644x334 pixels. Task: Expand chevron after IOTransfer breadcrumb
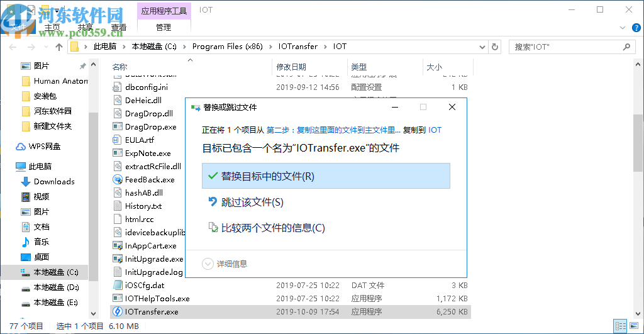[x=325, y=47]
